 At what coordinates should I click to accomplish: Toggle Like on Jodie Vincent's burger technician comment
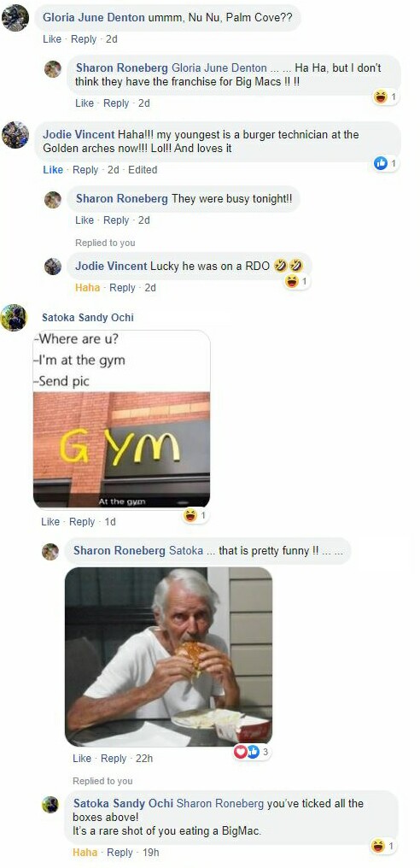click(53, 170)
